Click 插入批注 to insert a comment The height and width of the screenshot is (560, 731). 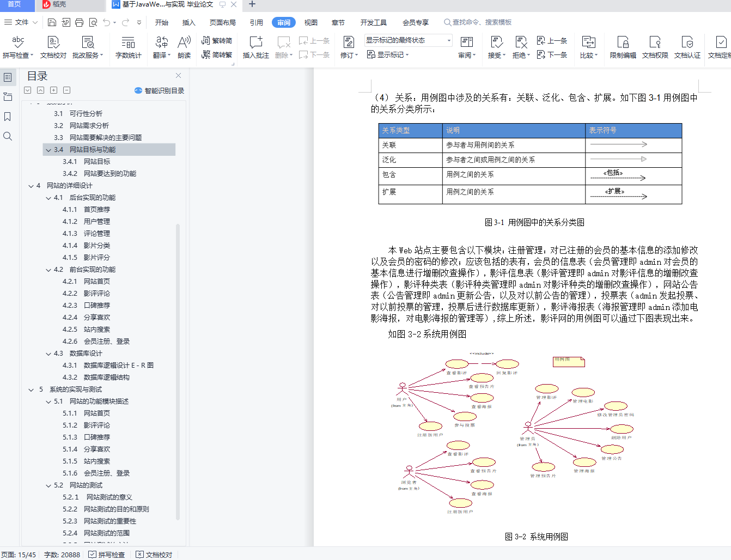(x=255, y=47)
